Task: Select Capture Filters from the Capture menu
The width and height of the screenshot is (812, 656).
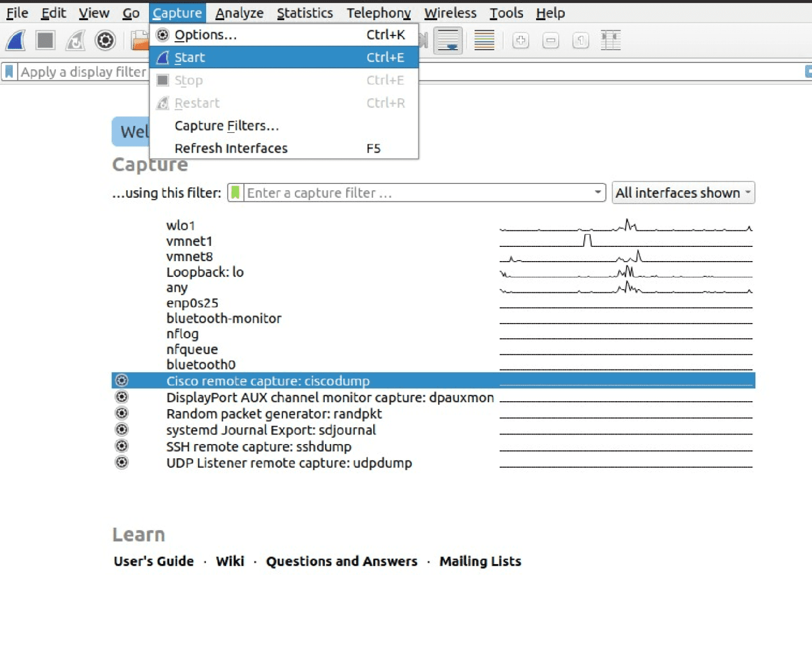Action: coord(227,126)
